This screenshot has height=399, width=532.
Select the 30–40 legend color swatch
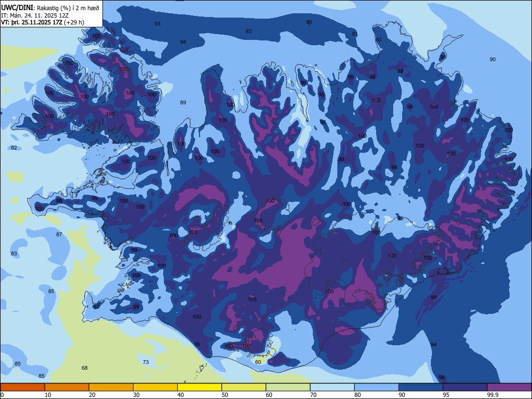155,387
